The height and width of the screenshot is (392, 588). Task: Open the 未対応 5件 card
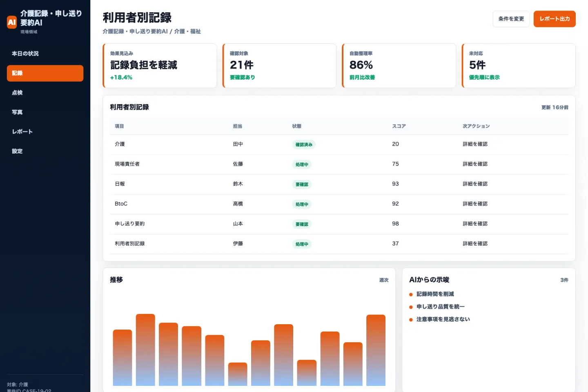[x=519, y=65]
